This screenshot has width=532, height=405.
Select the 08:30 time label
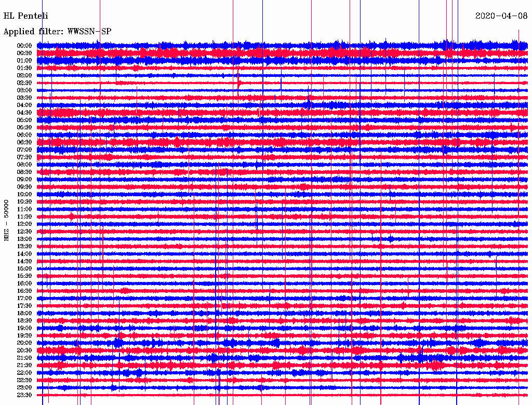24,172
